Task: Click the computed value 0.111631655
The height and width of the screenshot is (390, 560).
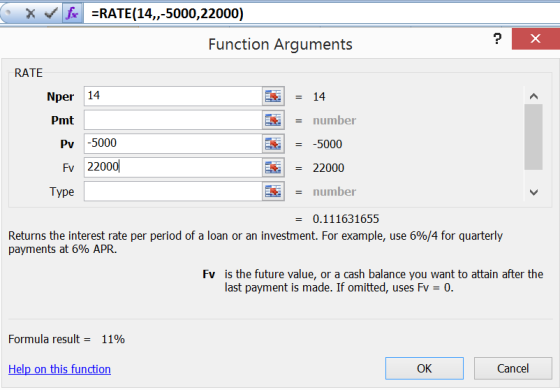Action: coord(346,219)
